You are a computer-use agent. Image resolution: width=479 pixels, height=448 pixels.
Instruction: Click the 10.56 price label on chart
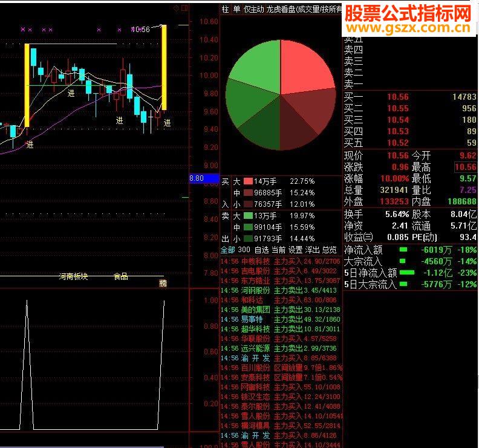141,30
